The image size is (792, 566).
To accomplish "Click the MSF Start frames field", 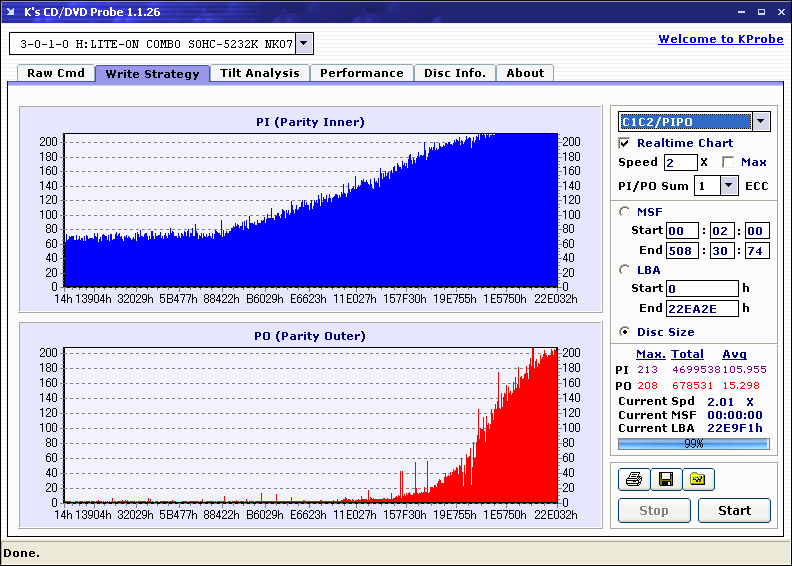I will click(757, 231).
